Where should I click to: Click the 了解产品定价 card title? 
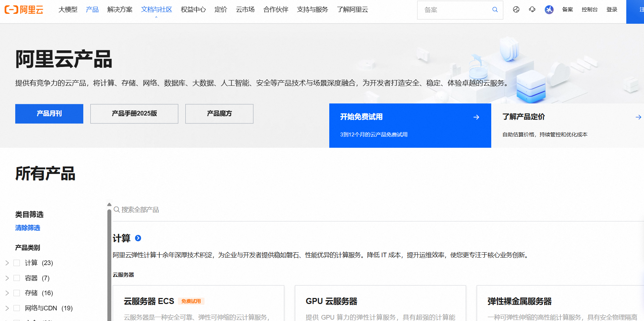[x=523, y=117]
